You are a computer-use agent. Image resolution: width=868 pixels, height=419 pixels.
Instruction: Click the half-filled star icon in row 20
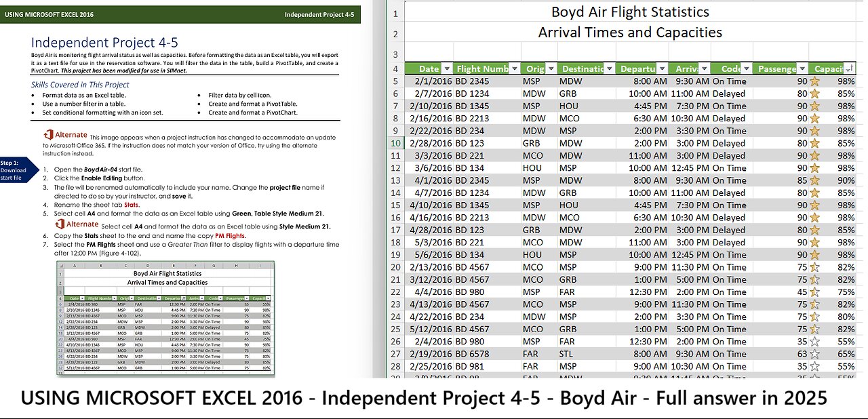pyautogui.click(x=814, y=267)
